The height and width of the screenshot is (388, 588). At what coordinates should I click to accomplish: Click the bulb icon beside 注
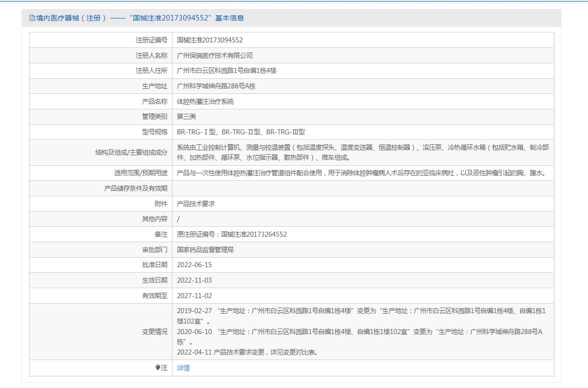click(157, 368)
